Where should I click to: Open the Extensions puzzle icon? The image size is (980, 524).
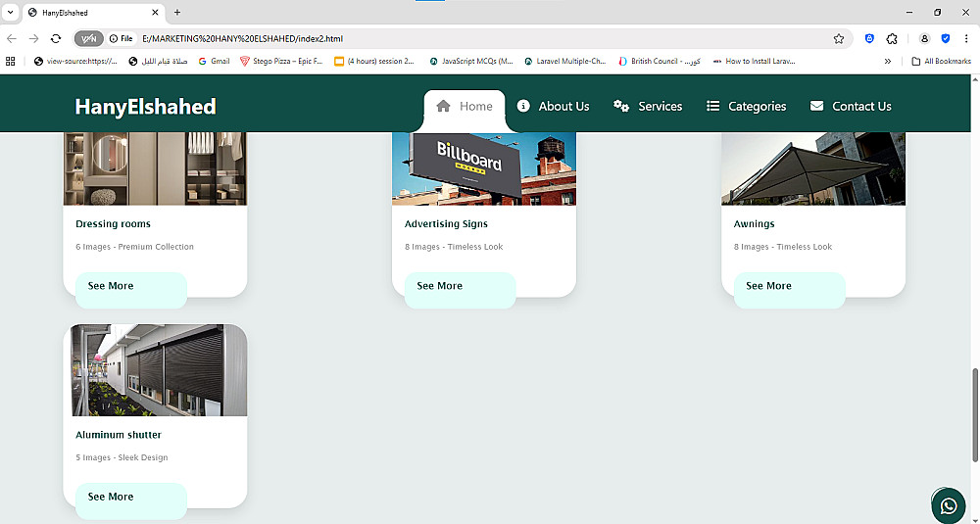coord(892,39)
